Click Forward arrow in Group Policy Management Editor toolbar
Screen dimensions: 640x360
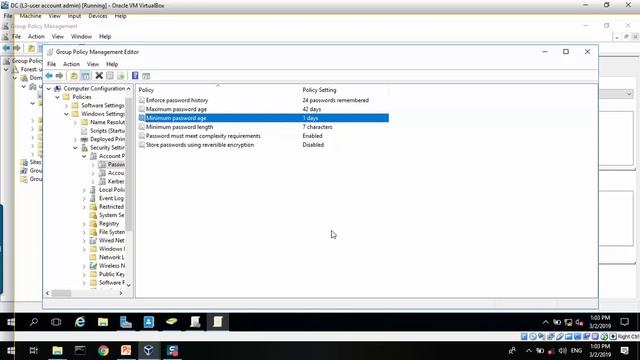coord(60,76)
